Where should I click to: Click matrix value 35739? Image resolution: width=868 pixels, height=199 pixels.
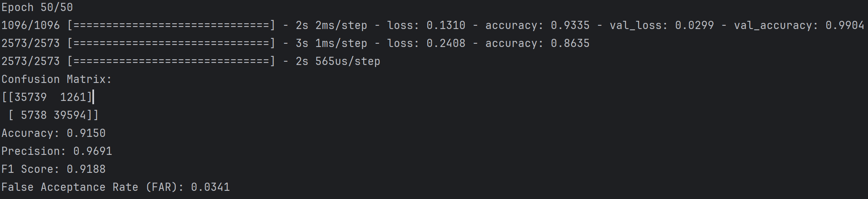pos(30,97)
